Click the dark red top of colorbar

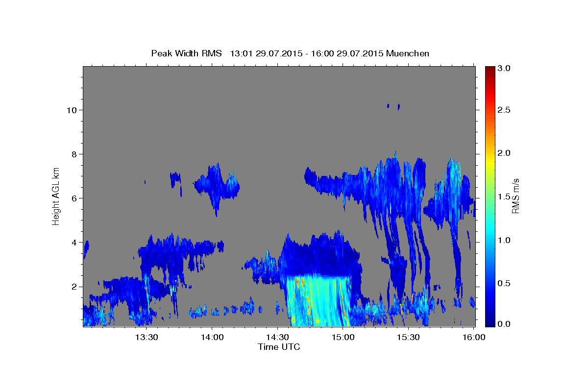[x=490, y=70]
